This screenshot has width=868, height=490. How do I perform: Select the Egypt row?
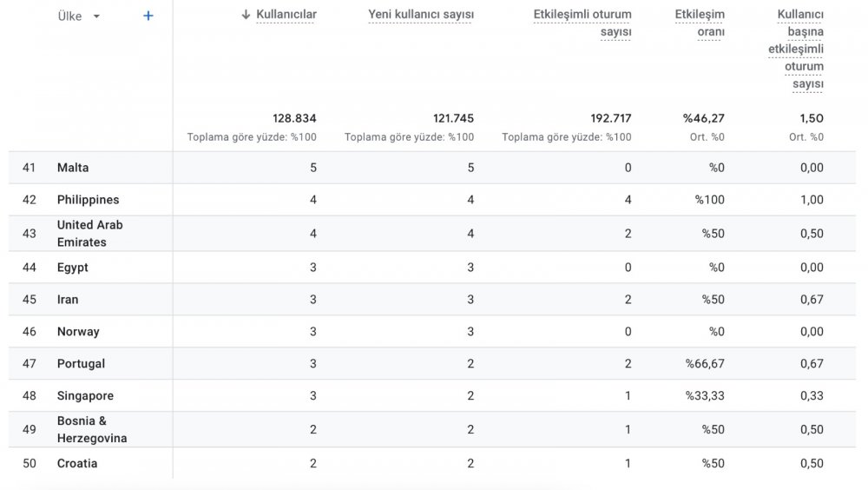[x=73, y=268]
